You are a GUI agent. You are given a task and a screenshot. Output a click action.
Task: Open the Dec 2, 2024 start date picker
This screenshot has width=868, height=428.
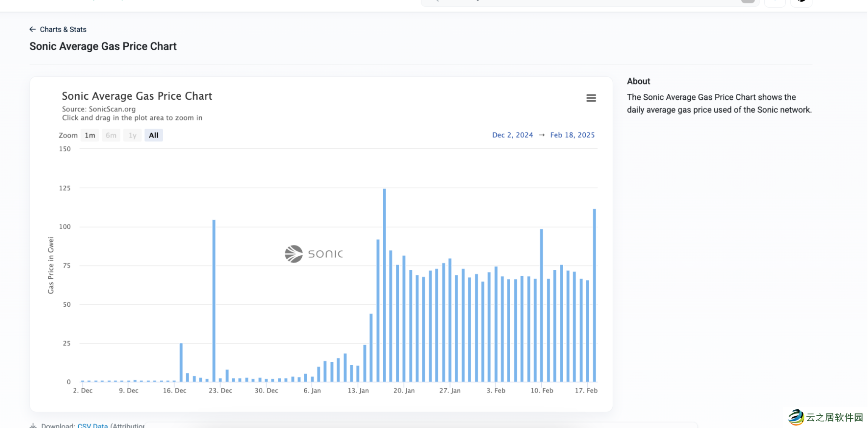[512, 135]
